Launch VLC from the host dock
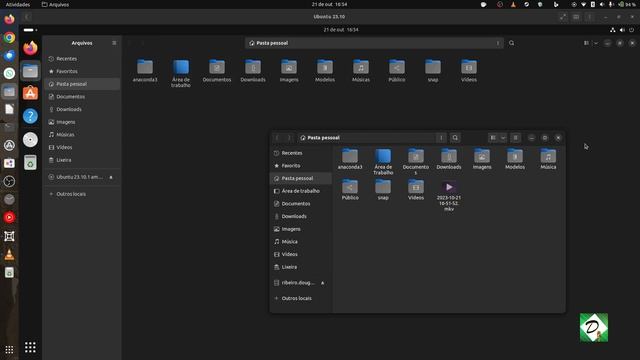Viewport: 640px width, 360px height. 9,255
